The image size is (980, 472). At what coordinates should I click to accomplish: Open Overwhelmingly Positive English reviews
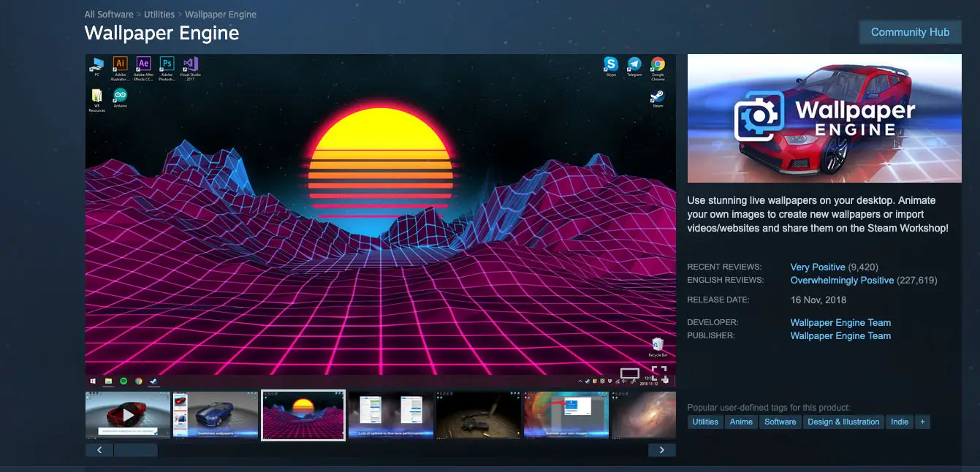(x=842, y=281)
